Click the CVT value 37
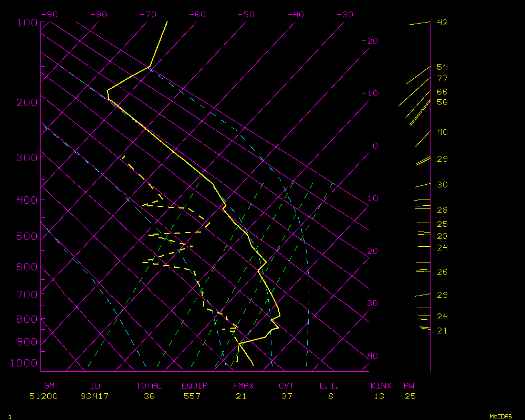Image resolution: width=525 pixels, height=420 pixels. click(287, 396)
